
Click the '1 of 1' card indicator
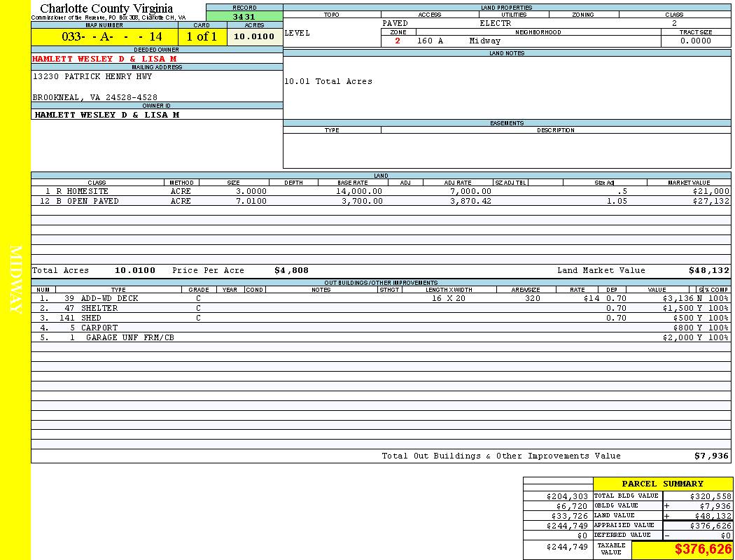click(x=202, y=36)
